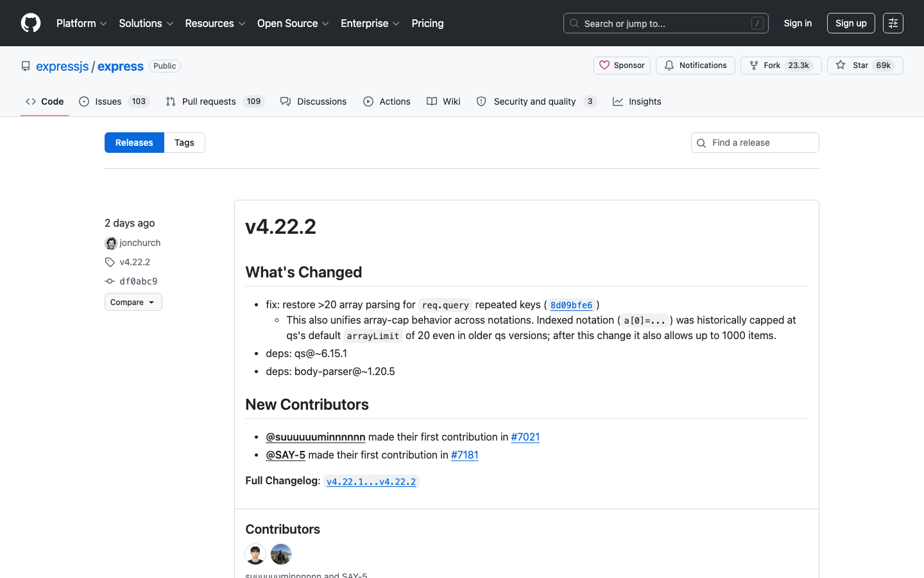Click the Issues circle-dot icon

coord(84,101)
